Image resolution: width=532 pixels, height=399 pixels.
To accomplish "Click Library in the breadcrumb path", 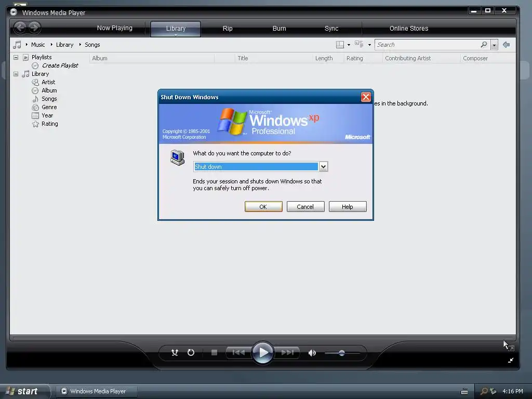I will [x=64, y=45].
